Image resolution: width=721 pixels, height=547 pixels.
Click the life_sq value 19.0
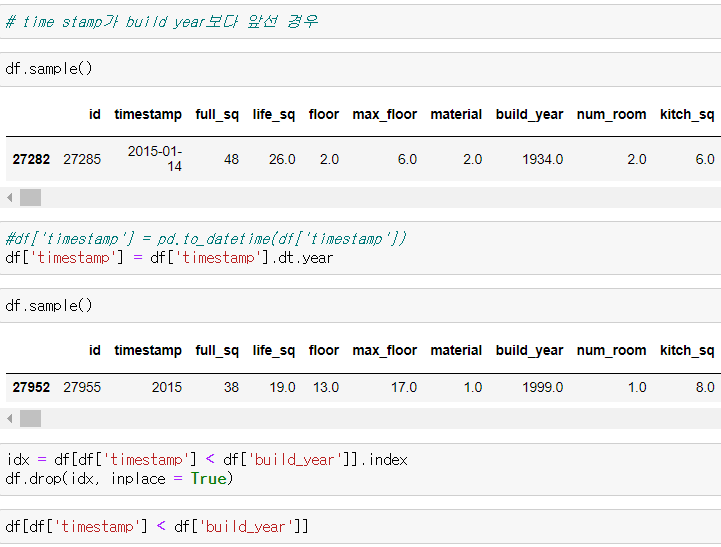pyautogui.click(x=282, y=387)
